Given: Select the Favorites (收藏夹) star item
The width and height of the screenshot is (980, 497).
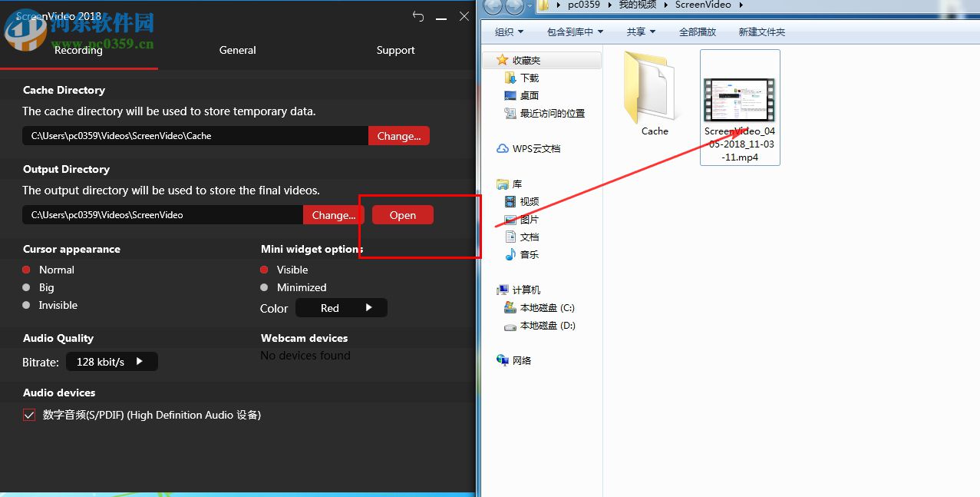Looking at the screenshot, I should pyautogui.click(x=519, y=60).
